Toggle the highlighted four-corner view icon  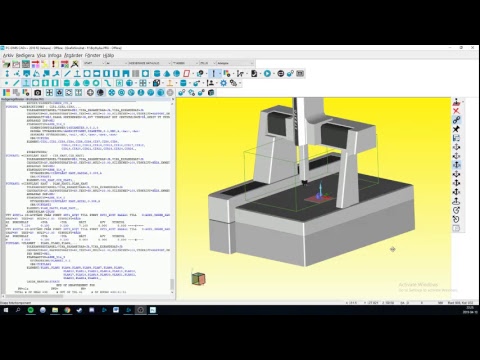pyautogui.click(x=59, y=93)
